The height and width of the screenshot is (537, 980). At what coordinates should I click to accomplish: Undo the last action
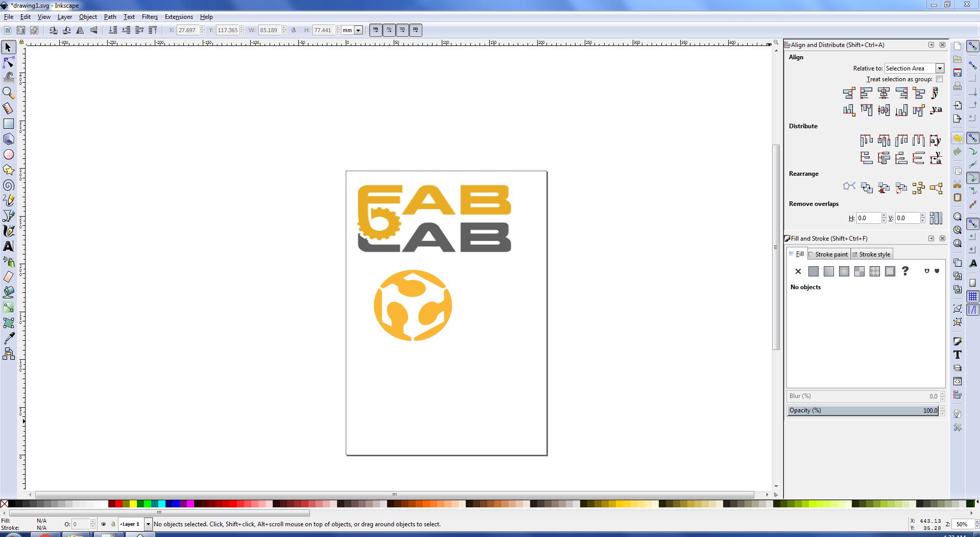(x=958, y=138)
